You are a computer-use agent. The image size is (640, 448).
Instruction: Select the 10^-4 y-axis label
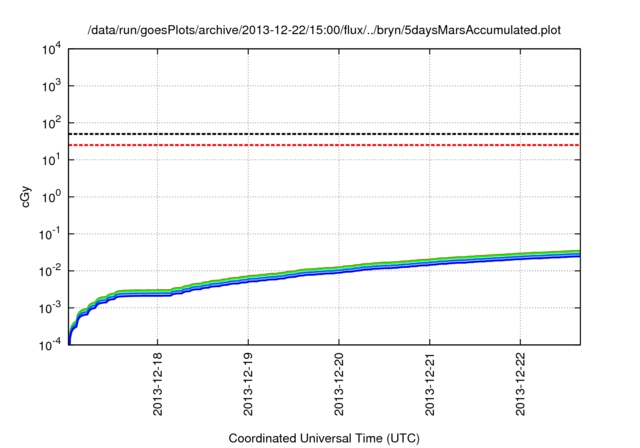point(50,345)
